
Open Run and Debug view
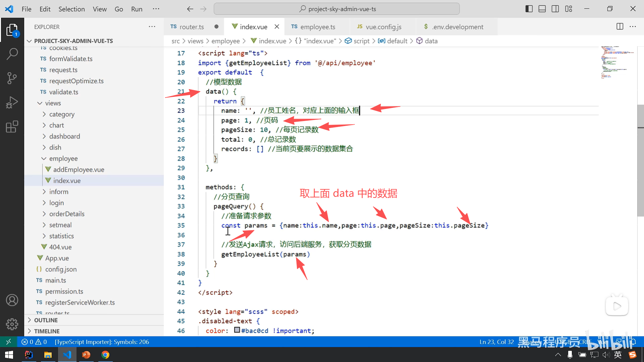12,103
